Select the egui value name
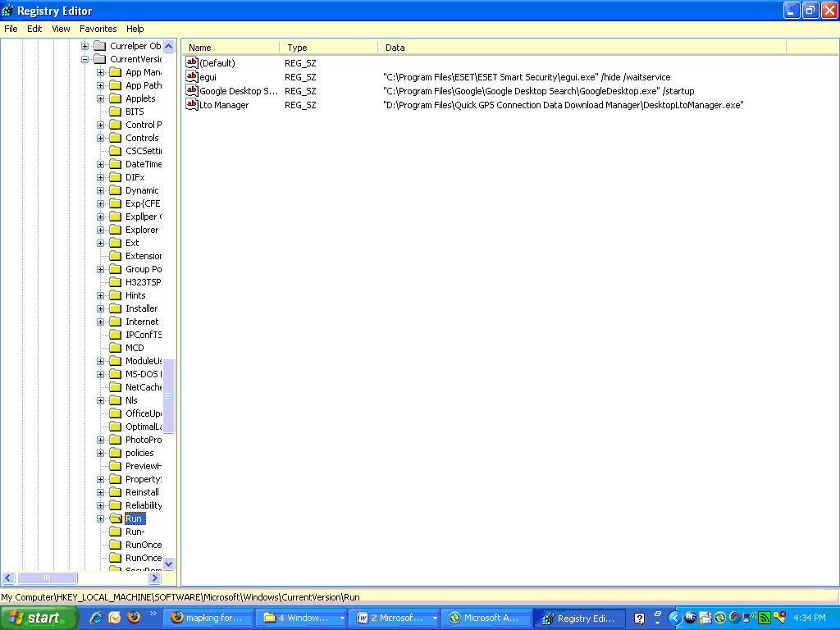Screen dimensions: 840x630 coord(208,77)
